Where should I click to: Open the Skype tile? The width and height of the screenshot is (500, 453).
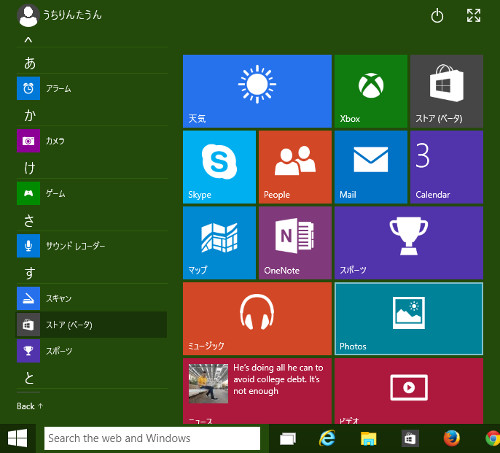tap(219, 167)
